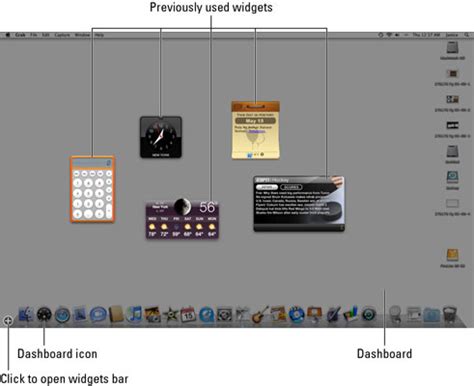The width and height of the screenshot is (474, 386).
Task: Select the first screenshot file icon on desktop
Action: point(452,74)
